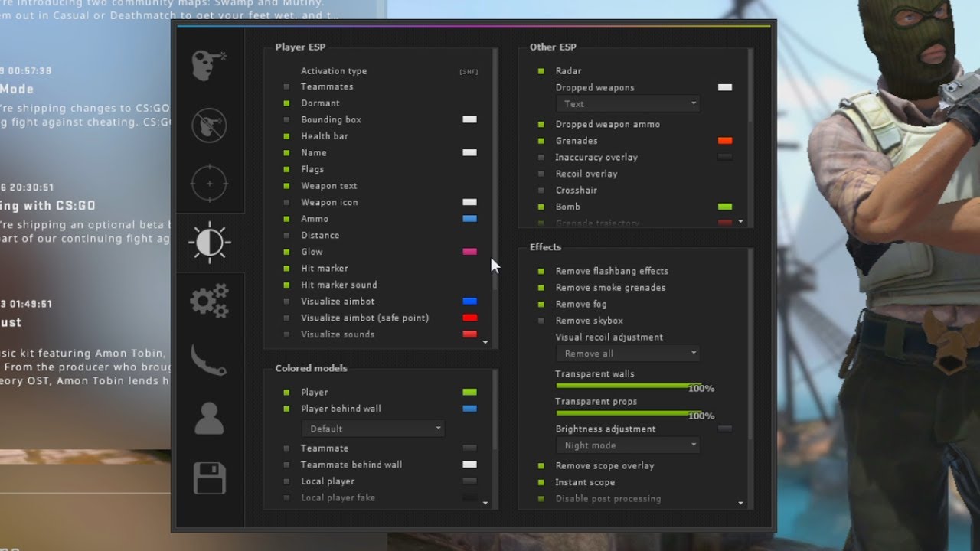980x551 pixels.
Task: Enable the Crosshair checkbox in Other ESP
Action: click(x=541, y=191)
